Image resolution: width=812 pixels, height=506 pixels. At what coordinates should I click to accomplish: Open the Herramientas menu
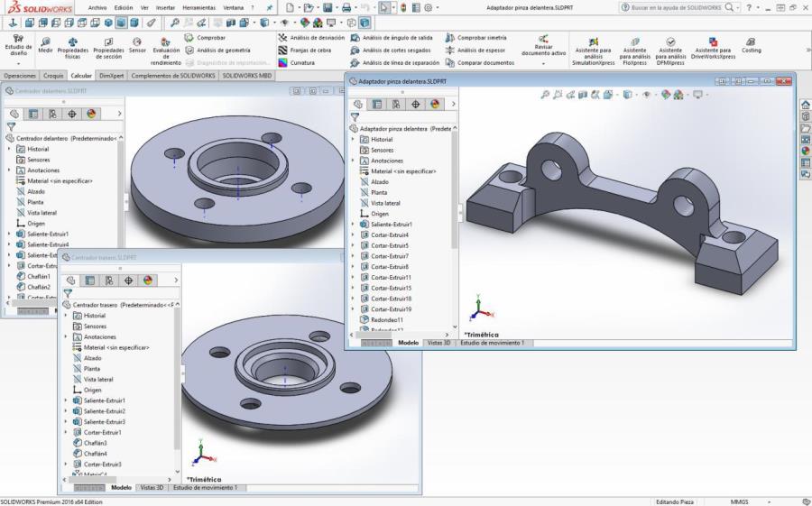point(198,7)
